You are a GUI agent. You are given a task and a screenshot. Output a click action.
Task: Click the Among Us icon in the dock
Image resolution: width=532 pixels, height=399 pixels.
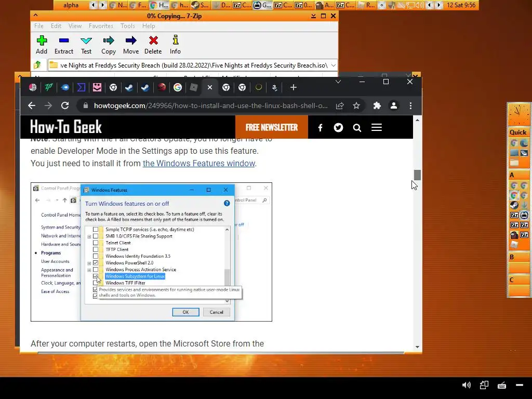pos(514,235)
